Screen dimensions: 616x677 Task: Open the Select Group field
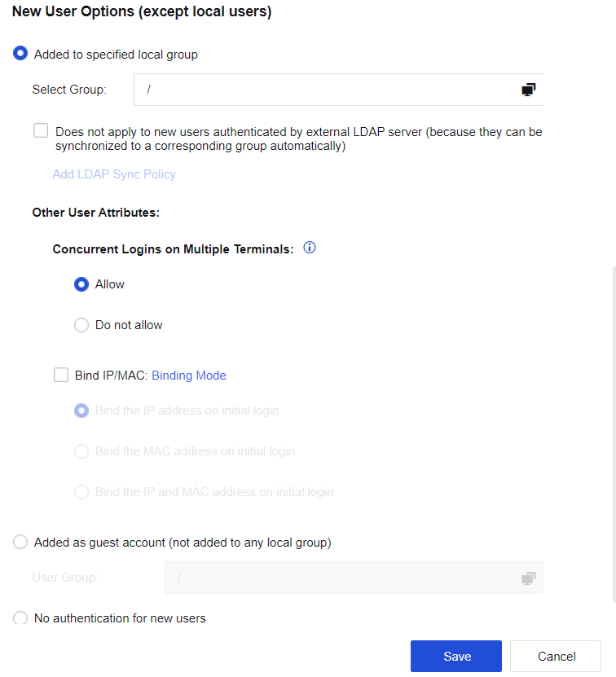326,90
